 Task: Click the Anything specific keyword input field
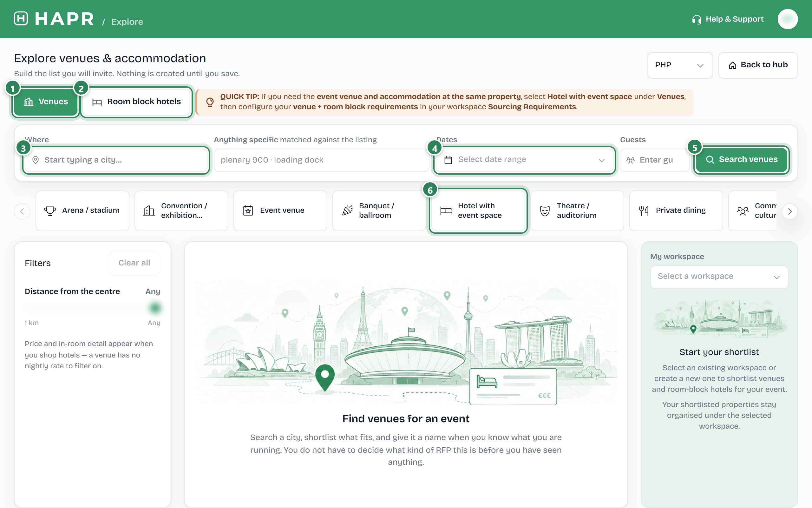(321, 160)
